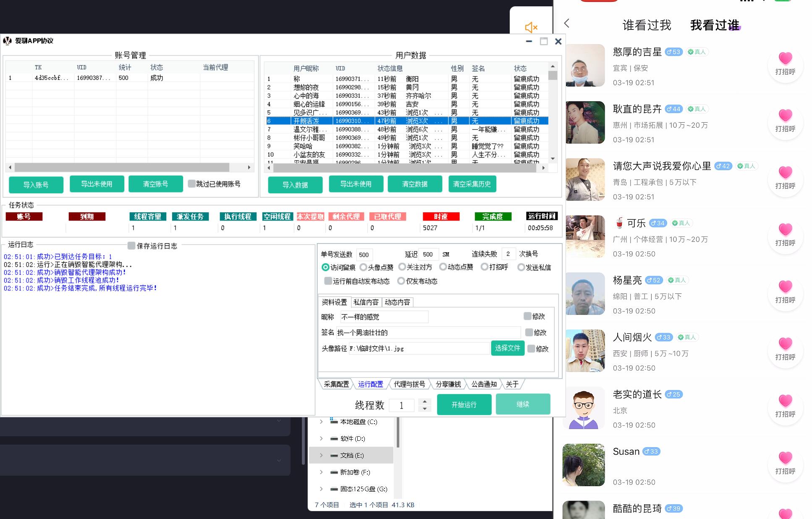Click the muted speaker icon
The width and height of the screenshot is (812, 519).
point(531,28)
